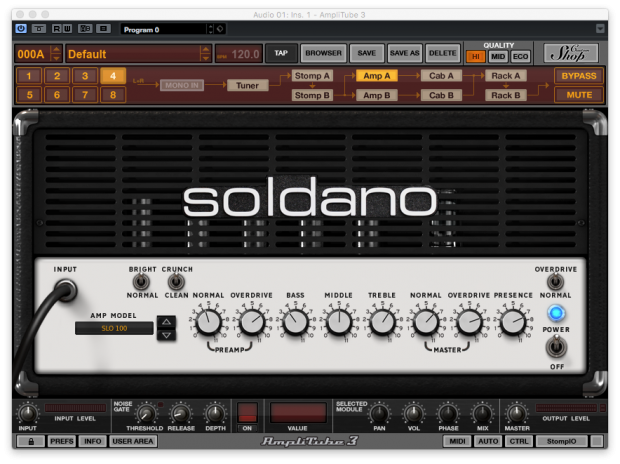Click the DELETE preset button
Viewport: 620px width, 464px height.
point(442,53)
